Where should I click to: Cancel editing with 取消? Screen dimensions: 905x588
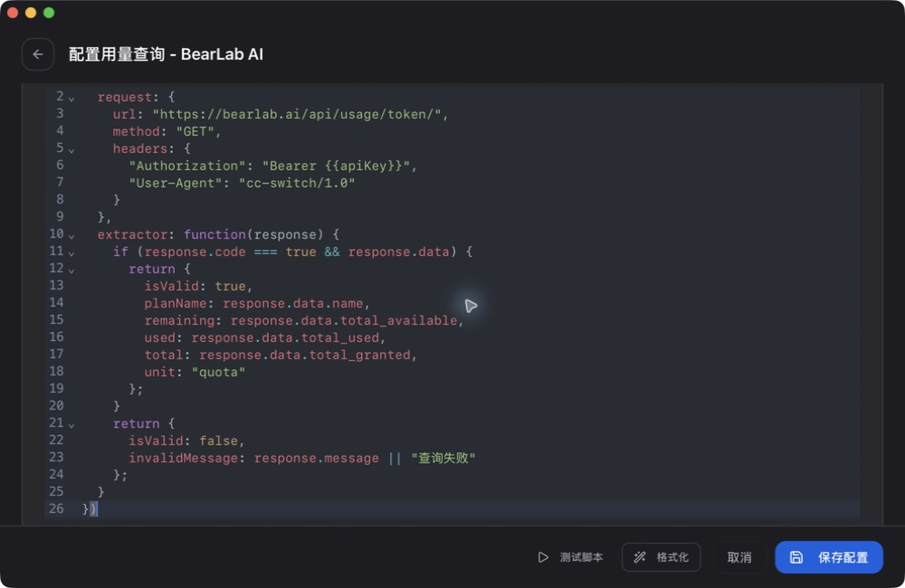tap(738, 557)
